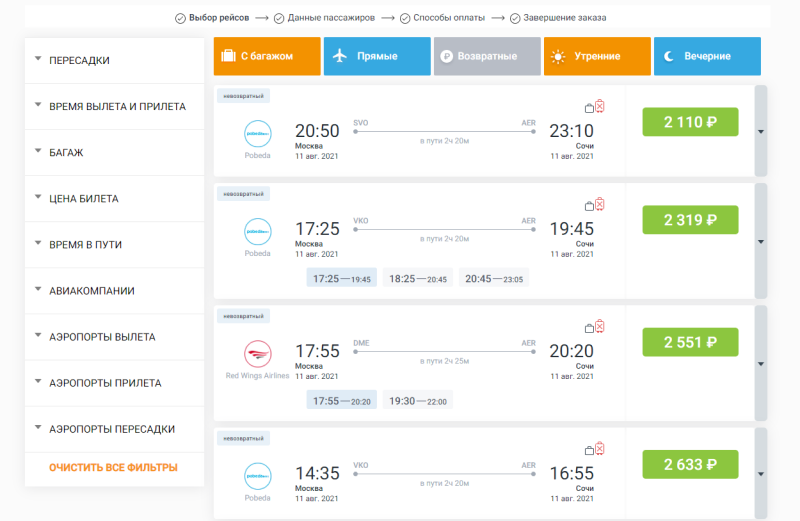This screenshot has height=521, width=800.
Task: Expand the "Пересадки" filter section
Action: (114, 61)
